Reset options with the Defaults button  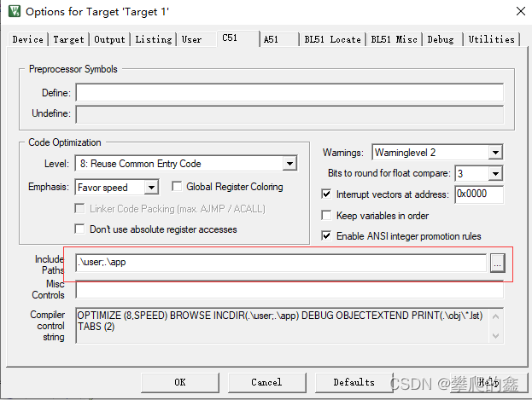354,382
